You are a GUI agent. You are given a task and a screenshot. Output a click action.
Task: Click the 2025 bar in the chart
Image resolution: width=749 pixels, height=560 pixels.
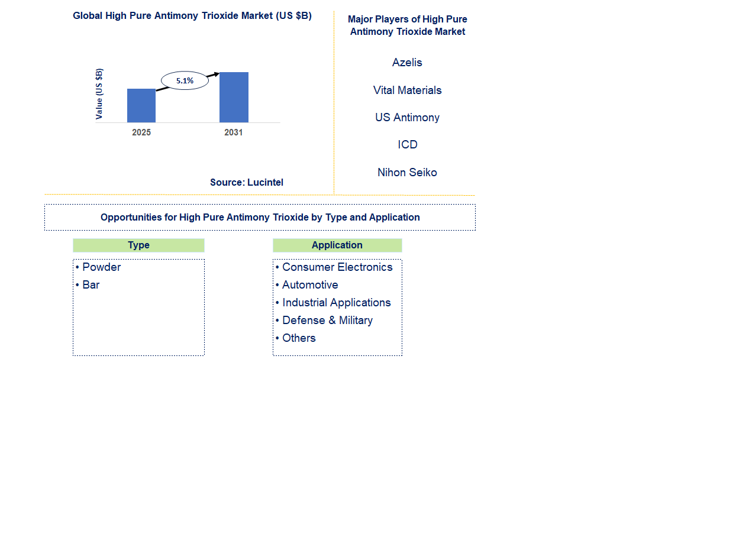pos(141,106)
